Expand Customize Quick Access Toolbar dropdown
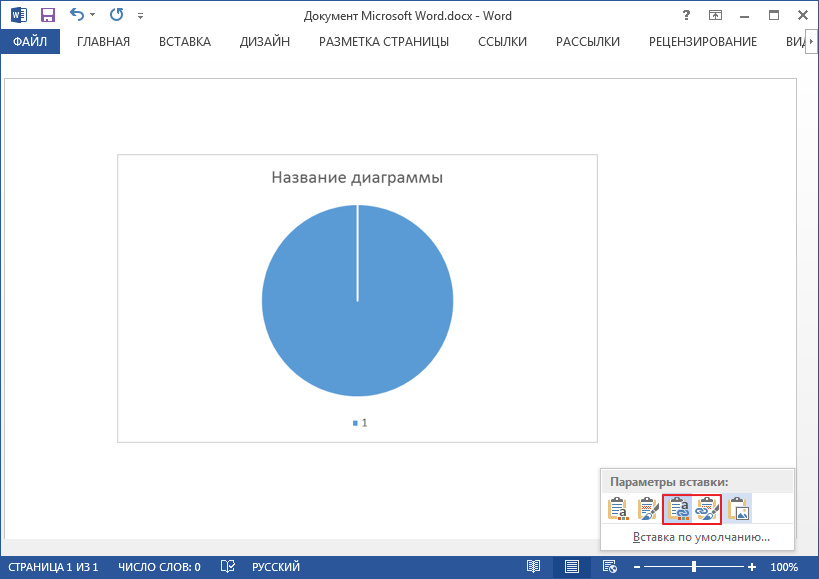This screenshot has width=819, height=579. tap(140, 16)
